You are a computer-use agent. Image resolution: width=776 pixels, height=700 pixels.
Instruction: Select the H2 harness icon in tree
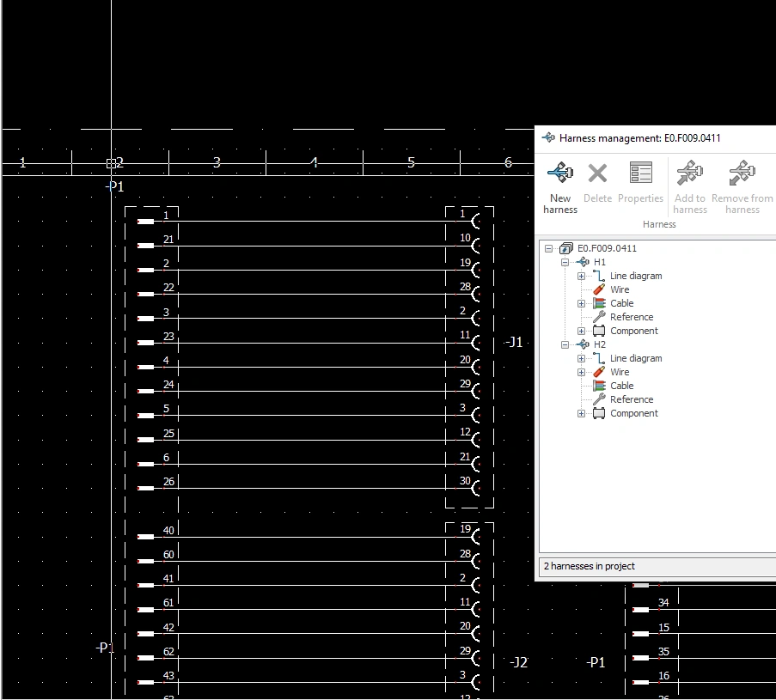[583, 344]
